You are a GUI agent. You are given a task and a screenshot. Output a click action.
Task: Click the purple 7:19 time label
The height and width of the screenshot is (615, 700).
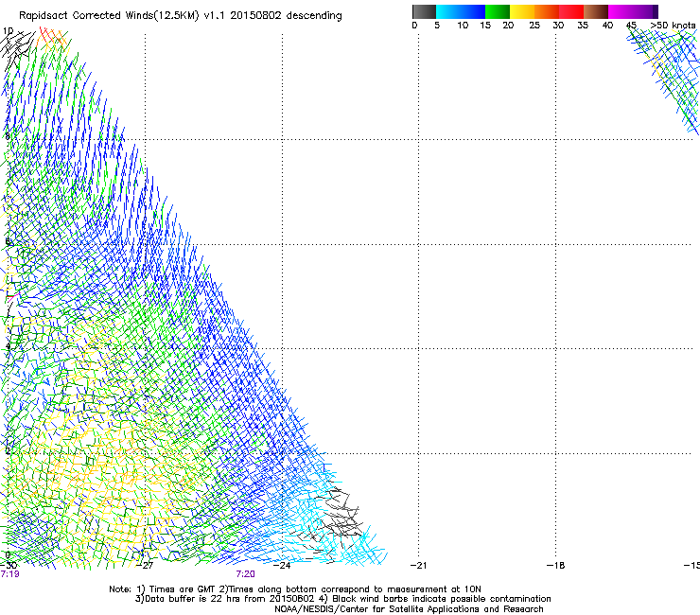coord(9,574)
